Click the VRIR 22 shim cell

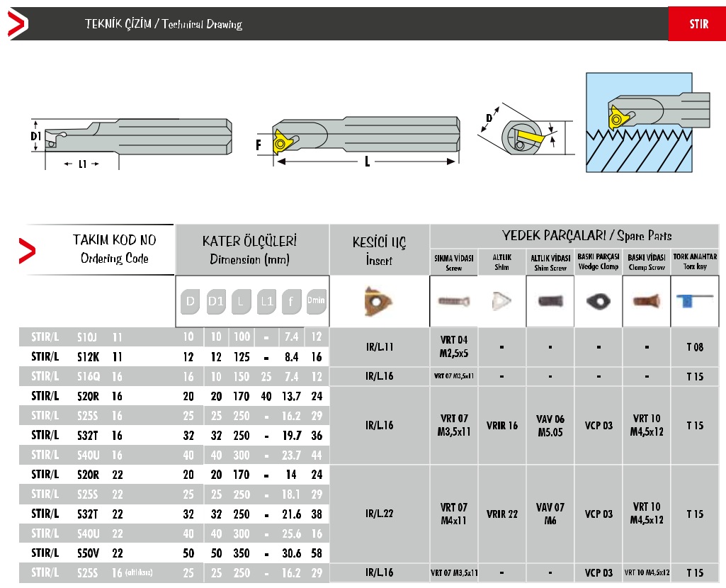502,514
